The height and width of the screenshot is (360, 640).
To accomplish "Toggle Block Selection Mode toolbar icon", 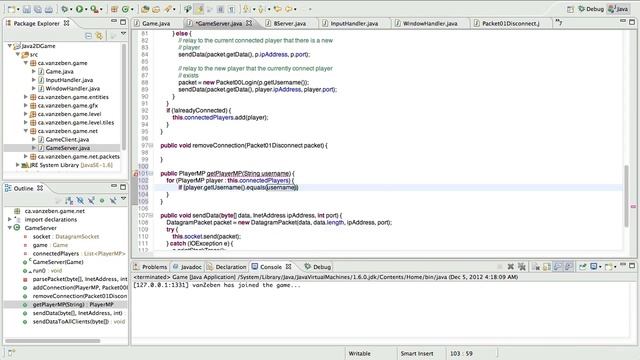I will tap(220, 9).
